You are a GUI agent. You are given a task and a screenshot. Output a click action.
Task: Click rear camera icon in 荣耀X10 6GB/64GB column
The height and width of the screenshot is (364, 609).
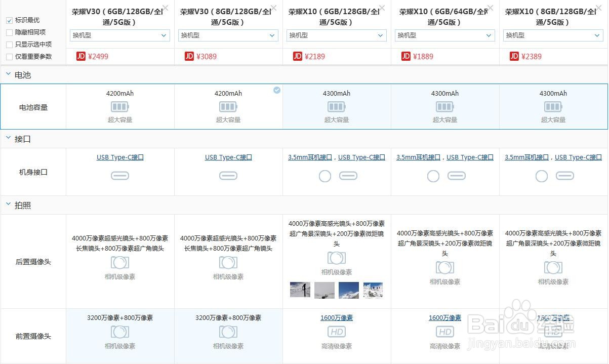tap(445, 267)
